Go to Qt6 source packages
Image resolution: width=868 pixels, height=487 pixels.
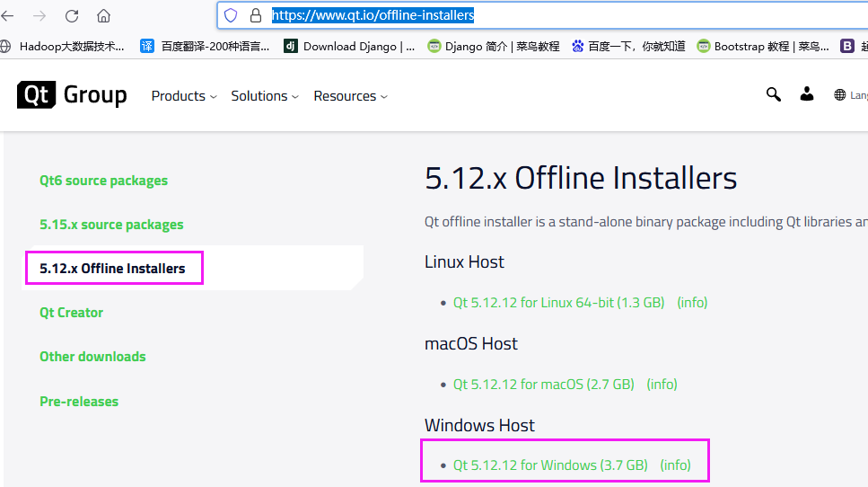(x=103, y=181)
